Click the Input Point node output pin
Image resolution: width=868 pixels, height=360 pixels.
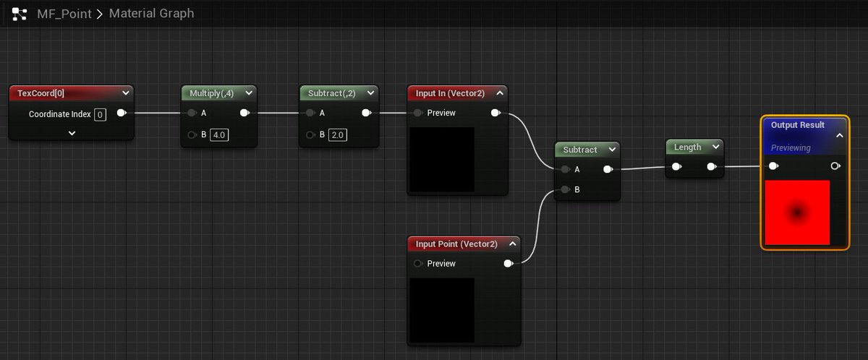509,264
